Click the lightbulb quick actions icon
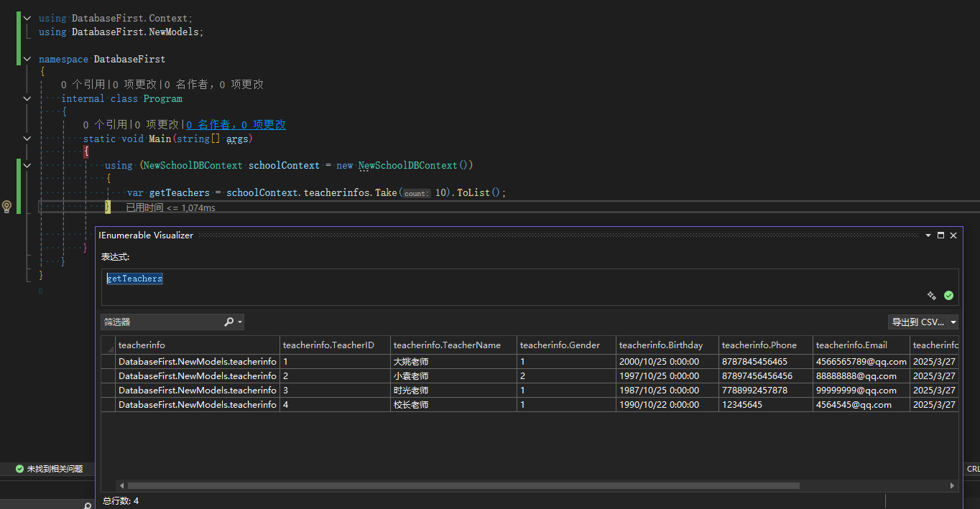The height and width of the screenshot is (509, 980). (6, 207)
